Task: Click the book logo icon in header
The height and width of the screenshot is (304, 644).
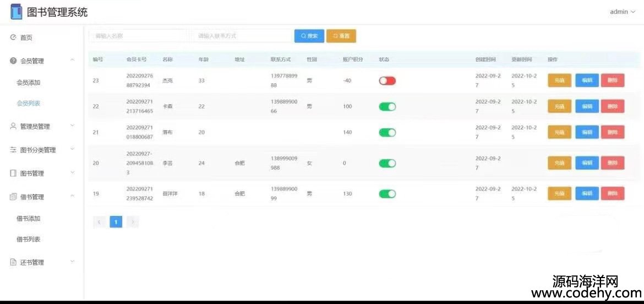Action: point(17,12)
